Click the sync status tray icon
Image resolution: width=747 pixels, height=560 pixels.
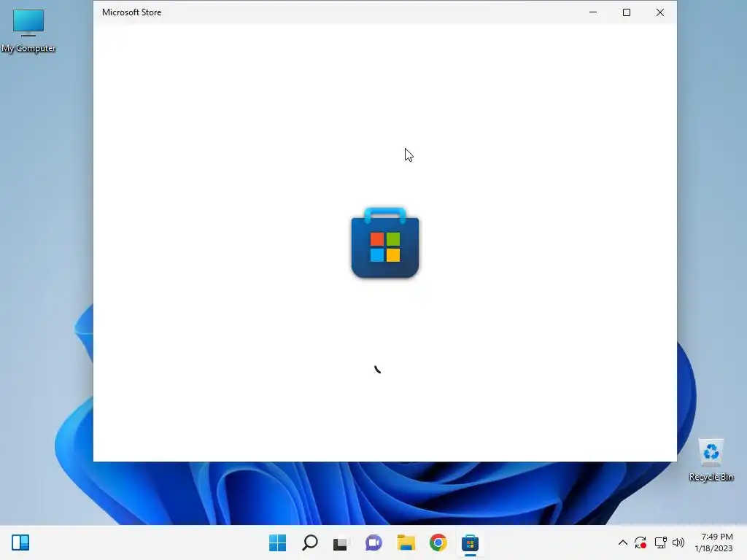click(x=640, y=542)
